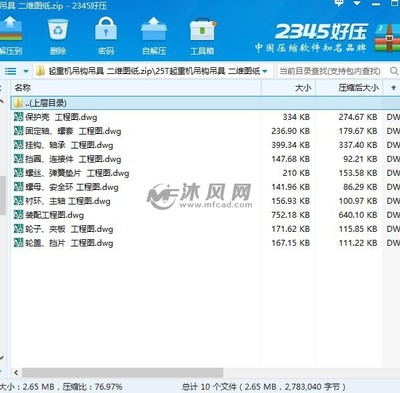Viewport: 400px width, 393px height.
Task: Click status text 总计 10 个文件
Action: (x=210, y=387)
